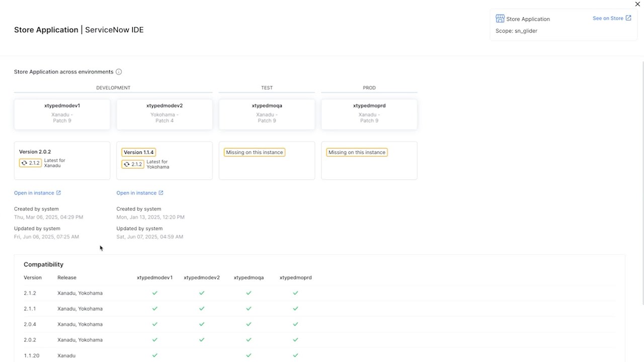Select the xtypedmodev1 instance card
The width and height of the screenshot is (644, 362).
[62, 114]
